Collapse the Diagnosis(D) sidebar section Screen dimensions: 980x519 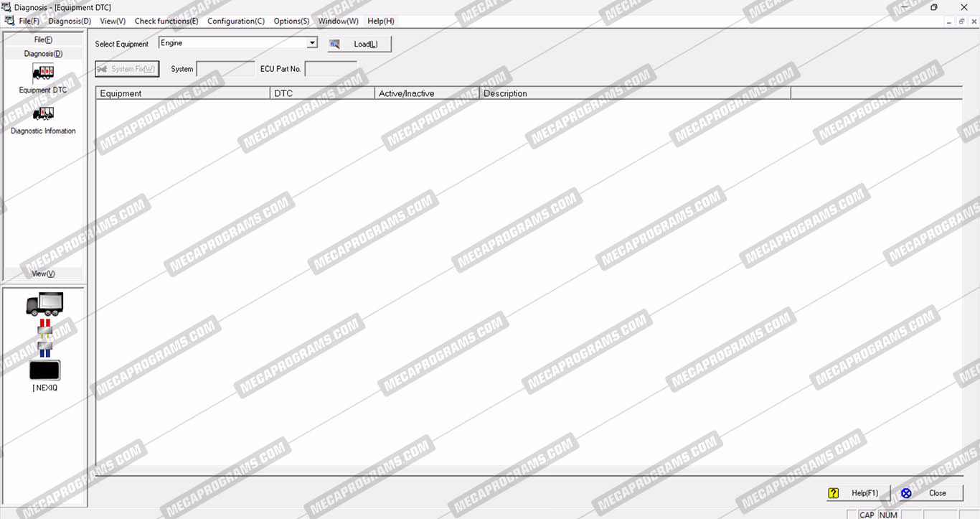point(43,54)
